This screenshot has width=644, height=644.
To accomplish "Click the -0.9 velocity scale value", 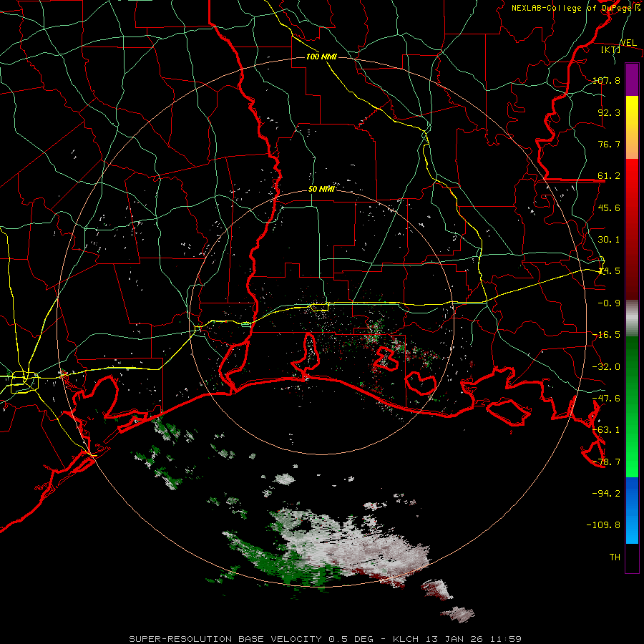I will [x=609, y=303].
